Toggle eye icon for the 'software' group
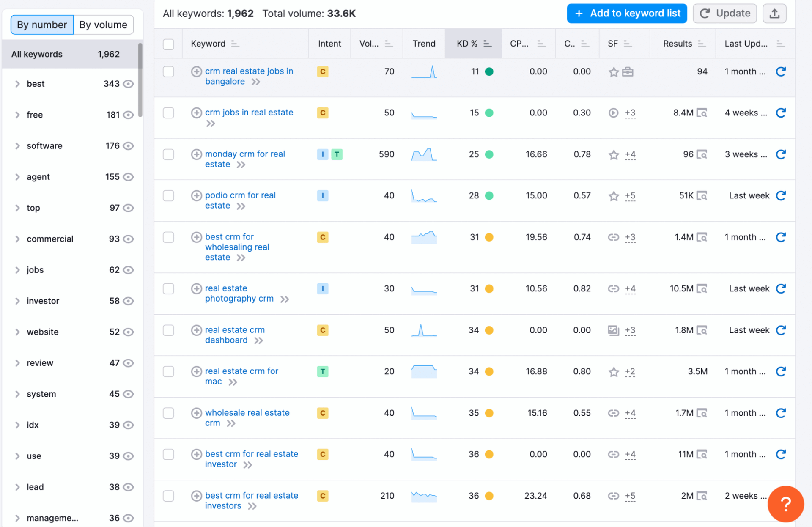Screen dimensions: 812x527 [129, 146]
